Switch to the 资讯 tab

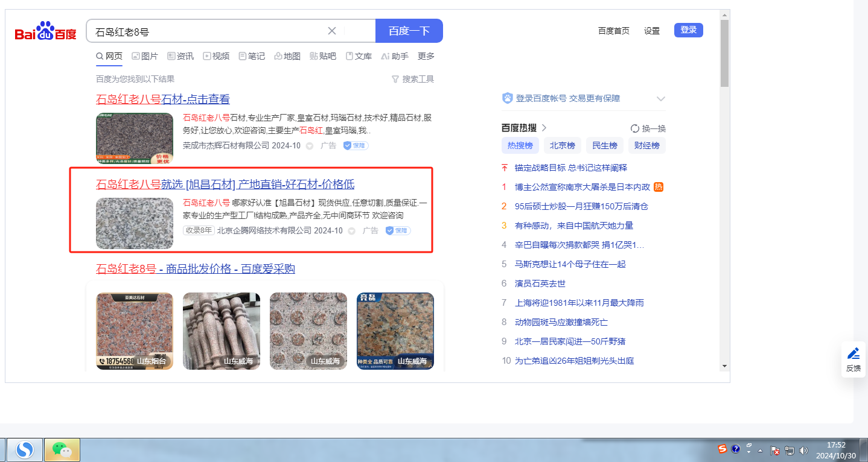pos(180,56)
